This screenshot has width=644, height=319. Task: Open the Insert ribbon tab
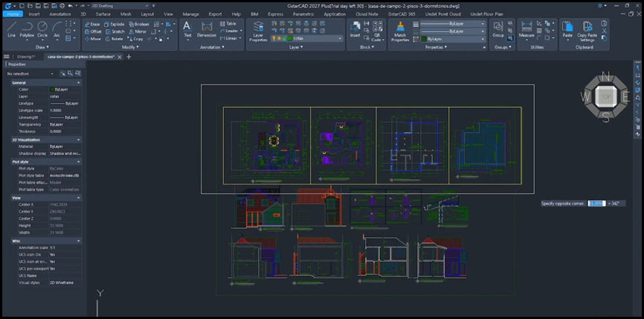[34, 14]
